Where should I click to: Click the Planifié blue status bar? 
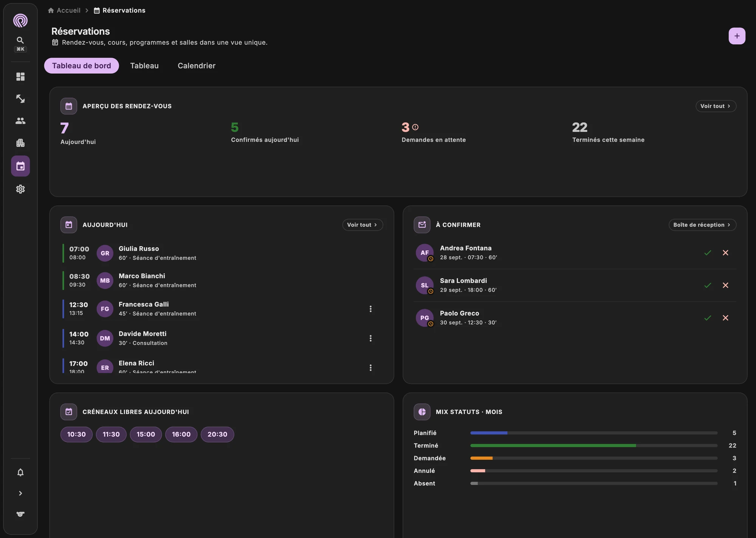489,433
